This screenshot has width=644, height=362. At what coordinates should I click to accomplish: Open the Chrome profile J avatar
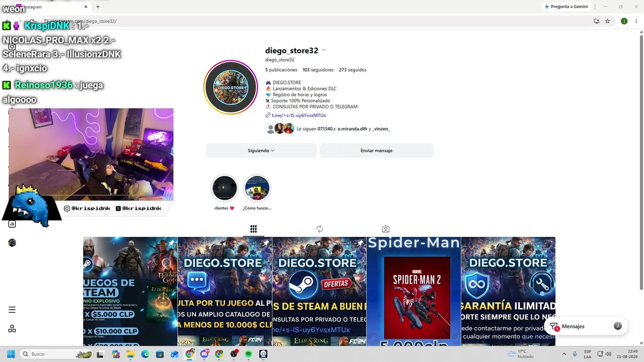click(624, 21)
